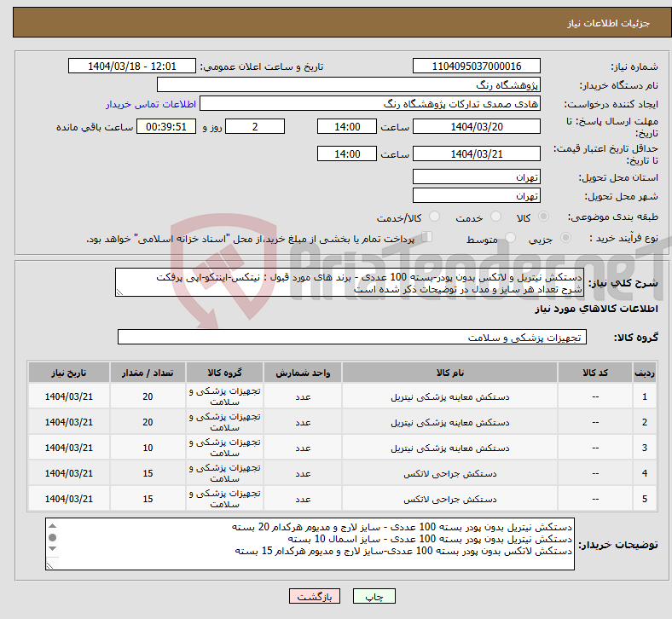This screenshot has width=672, height=619.
Task: Click row 1 item دستکش معاینه پزشکی نیتریل
Action: [x=449, y=396]
